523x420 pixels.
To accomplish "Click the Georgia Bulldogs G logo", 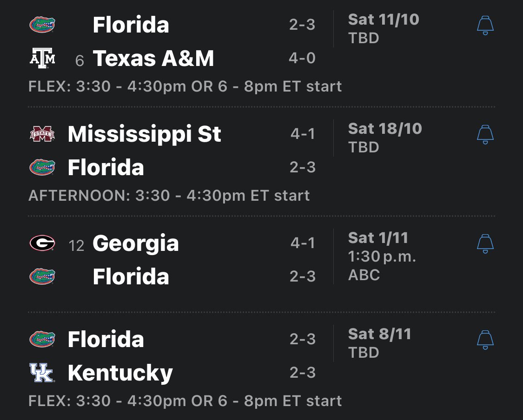I will pyautogui.click(x=42, y=243).
